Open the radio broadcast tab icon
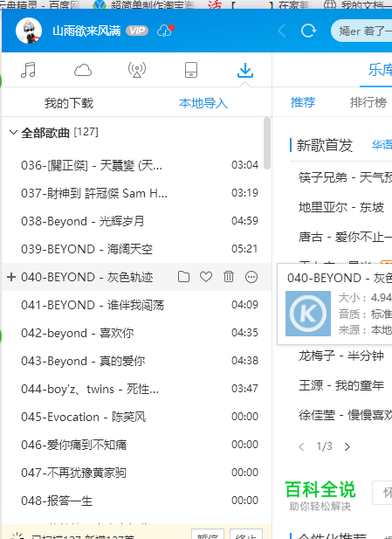The image size is (392, 539). pyautogui.click(x=137, y=70)
